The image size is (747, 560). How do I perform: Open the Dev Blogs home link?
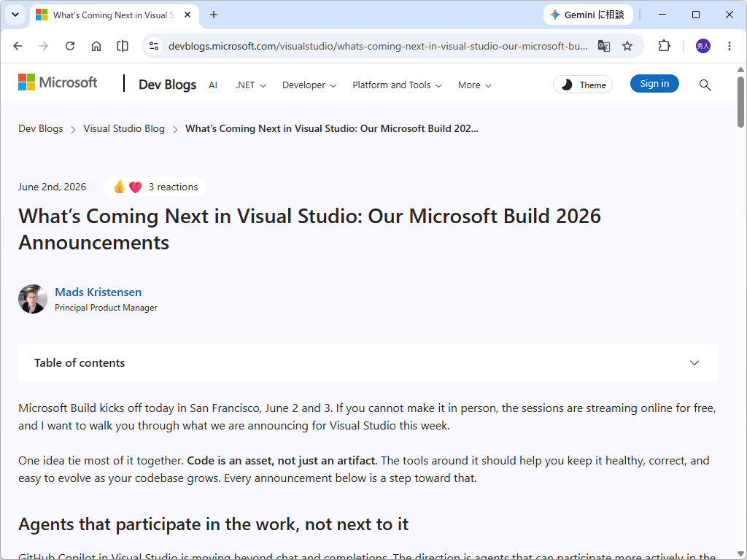[x=167, y=85]
